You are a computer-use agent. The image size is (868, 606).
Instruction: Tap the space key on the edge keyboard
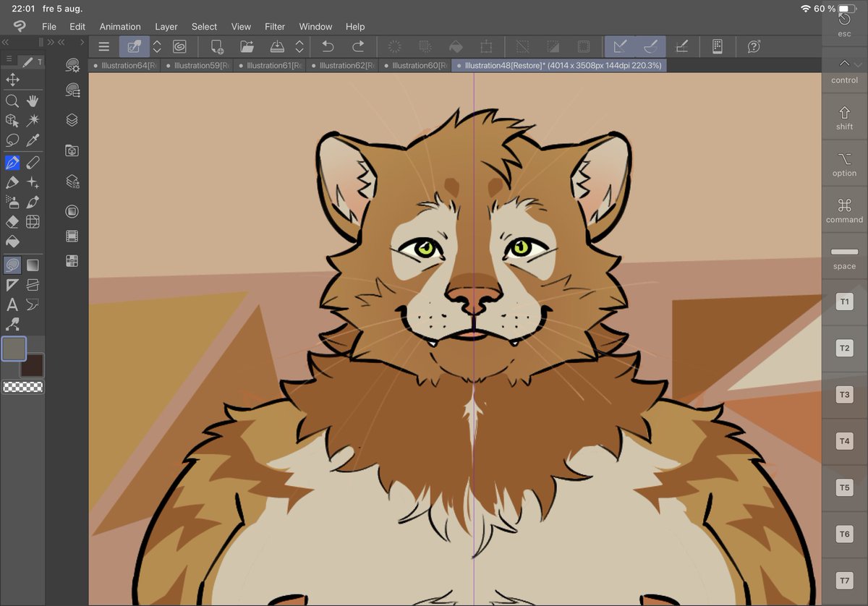pyautogui.click(x=843, y=257)
